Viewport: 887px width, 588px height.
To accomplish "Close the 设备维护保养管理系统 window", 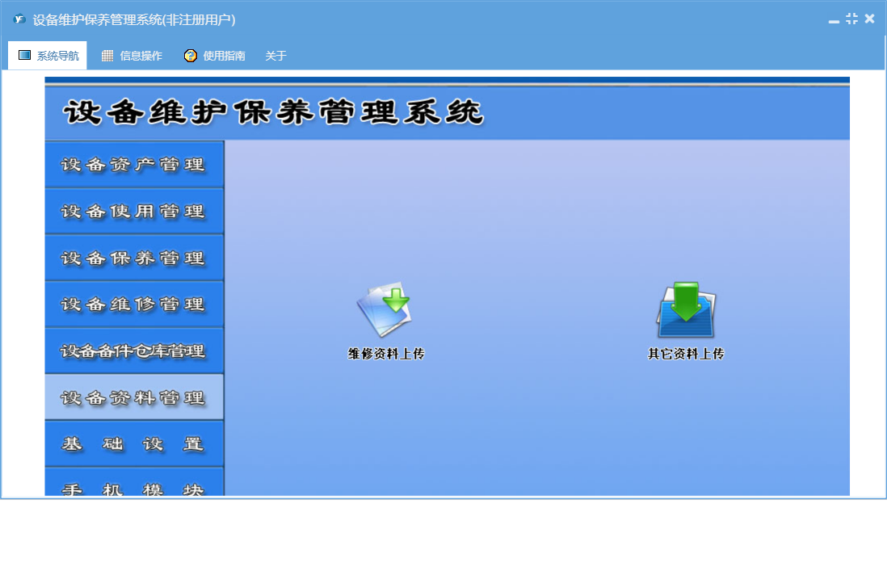I will [870, 19].
